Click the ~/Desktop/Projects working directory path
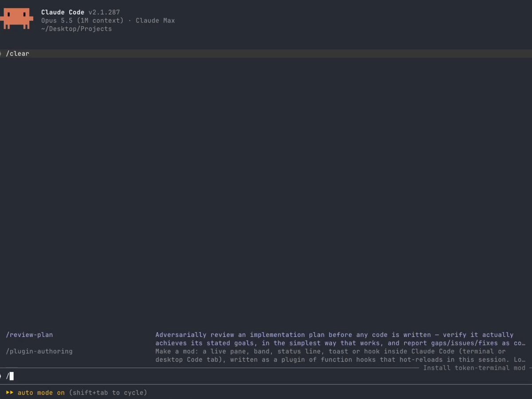The width and height of the screenshot is (532, 399). [76, 29]
